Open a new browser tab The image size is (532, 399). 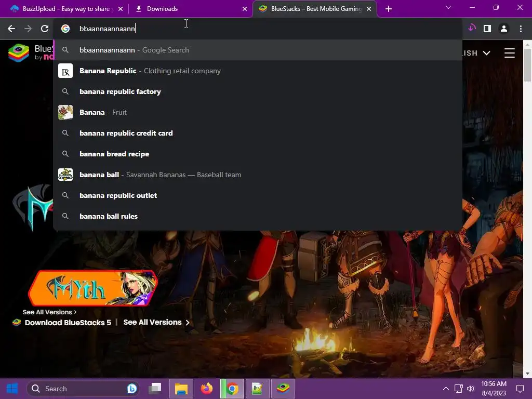click(x=389, y=9)
